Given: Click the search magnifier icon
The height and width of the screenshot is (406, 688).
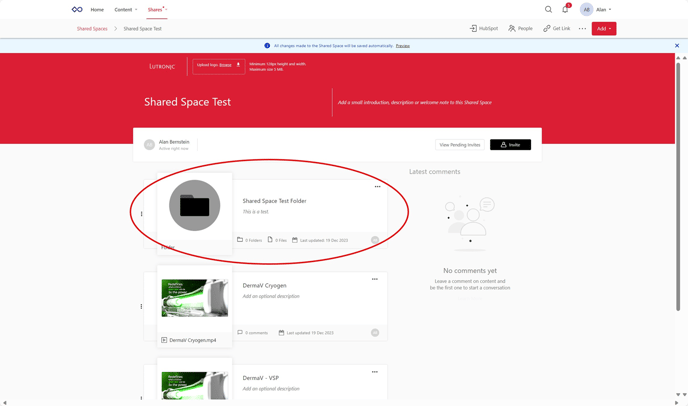Looking at the screenshot, I should pos(548,9).
